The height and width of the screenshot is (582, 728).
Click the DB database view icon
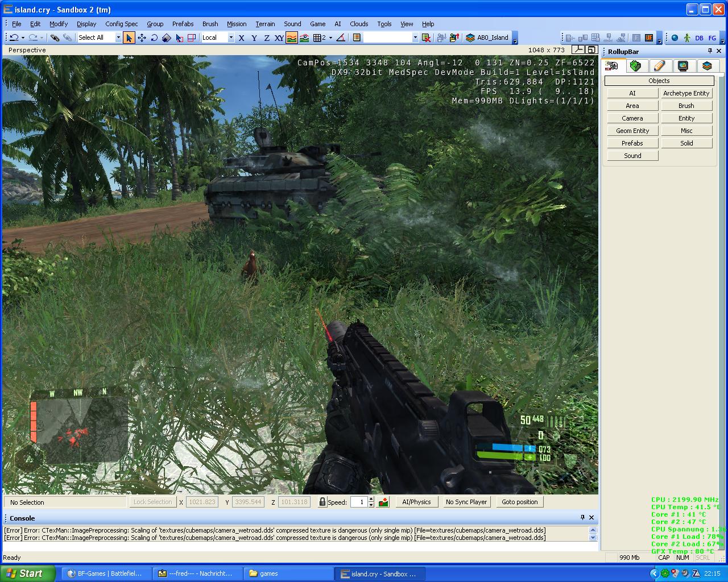click(x=699, y=38)
